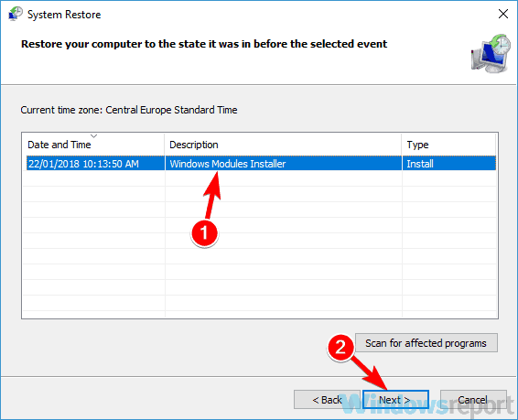Cancel the System Restore wizard
The width and height of the screenshot is (518, 420).
pyautogui.click(x=473, y=400)
